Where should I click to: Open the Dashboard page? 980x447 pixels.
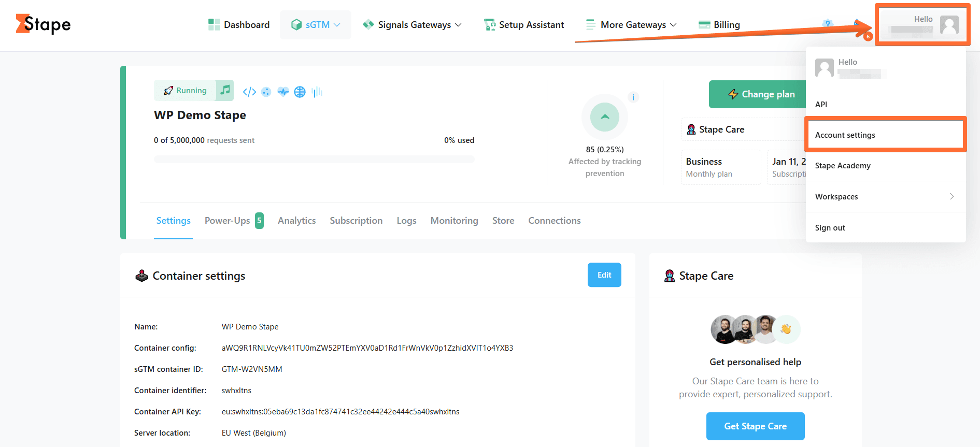(x=239, y=25)
